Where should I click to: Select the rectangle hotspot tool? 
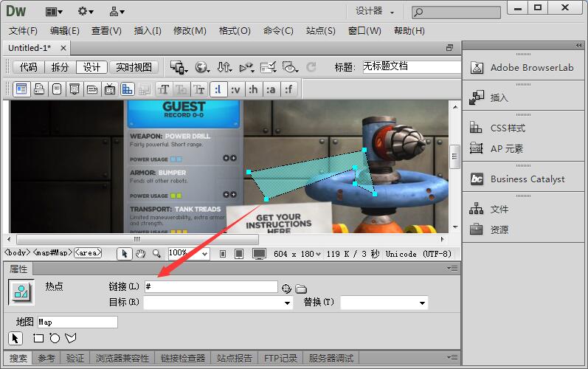tap(38, 338)
